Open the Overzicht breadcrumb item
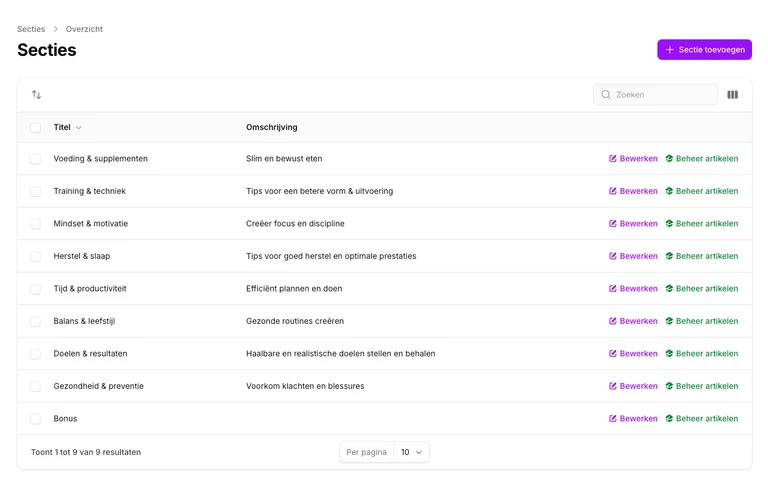 (84, 29)
